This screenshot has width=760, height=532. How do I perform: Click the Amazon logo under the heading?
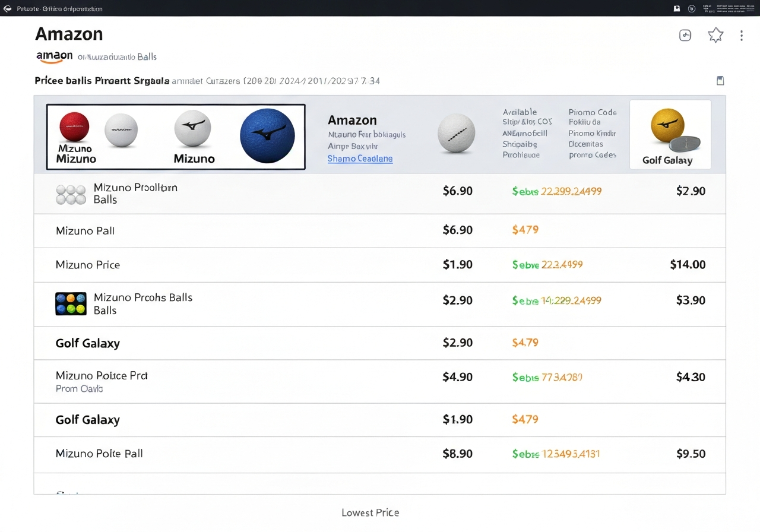[54, 56]
